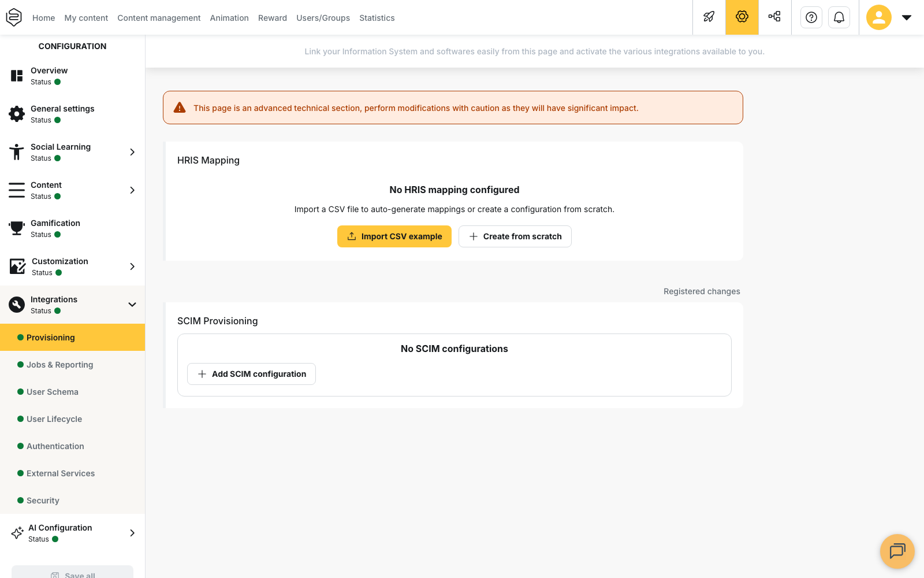
Task: Select the gear configuration icon
Action: coord(742,17)
